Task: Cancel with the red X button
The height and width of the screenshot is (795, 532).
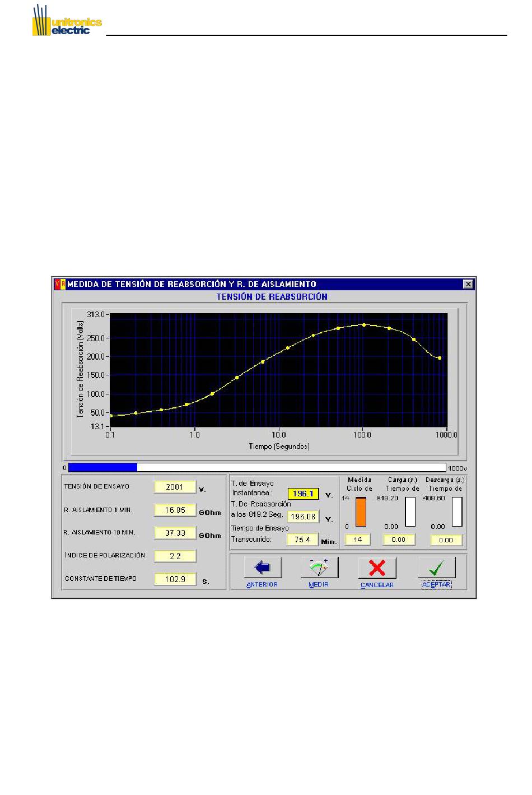Action: [377, 568]
